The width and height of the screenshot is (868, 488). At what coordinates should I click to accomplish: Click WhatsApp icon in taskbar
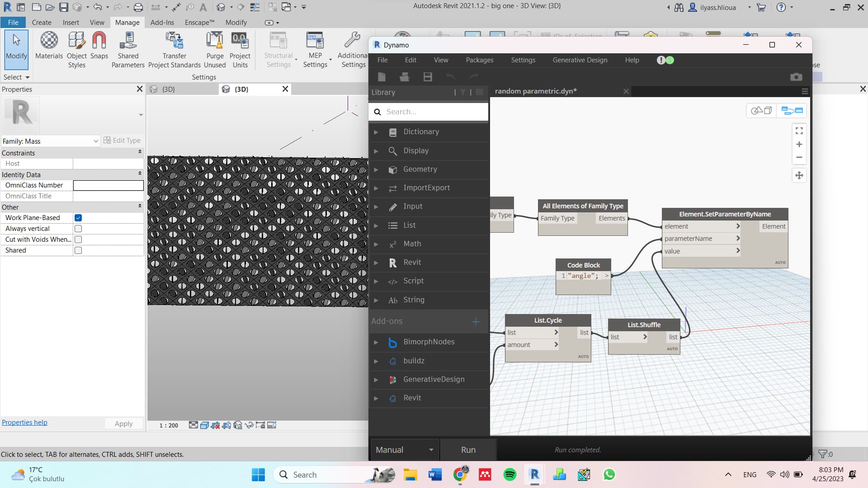pos(609,474)
